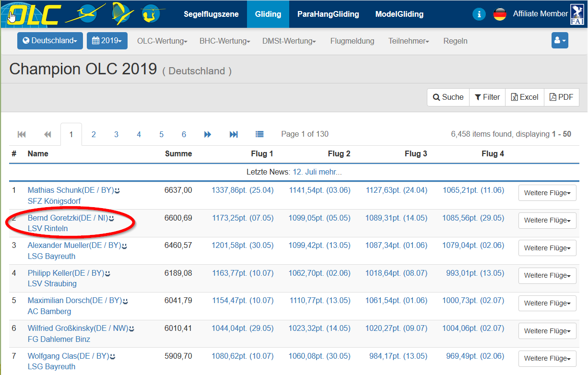588x375 pixels.
Task: Open the Deutschland country dropdown
Action: pos(50,41)
